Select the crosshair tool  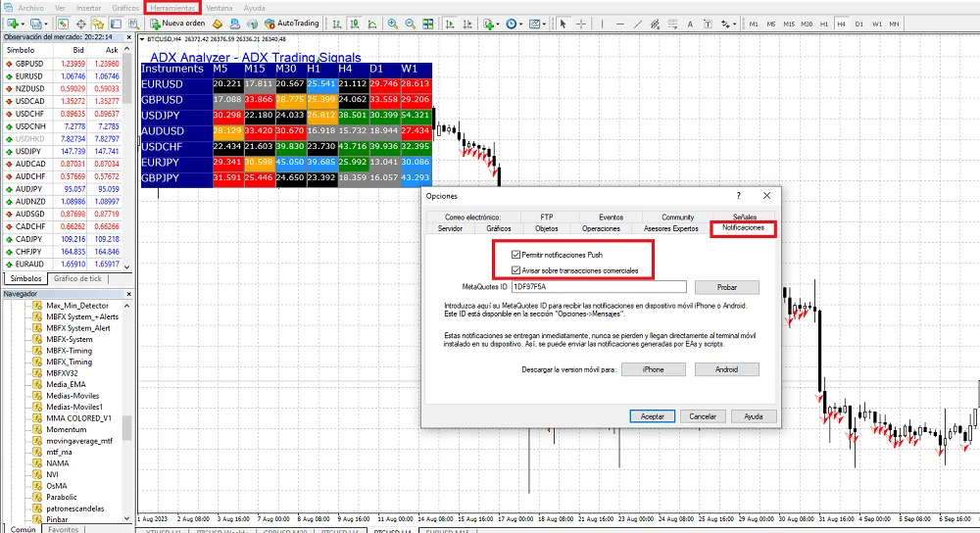pos(581,24)
